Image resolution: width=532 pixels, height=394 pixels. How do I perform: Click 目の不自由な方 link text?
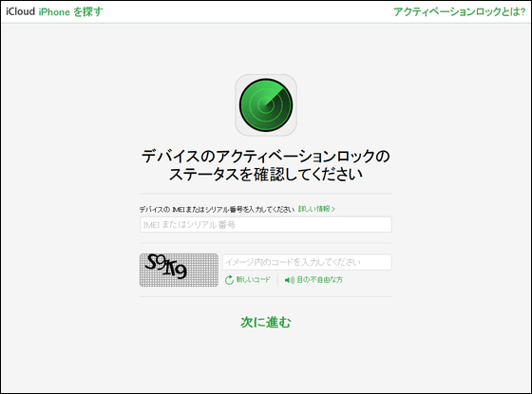pyautogui.click(x=319, y=280)
